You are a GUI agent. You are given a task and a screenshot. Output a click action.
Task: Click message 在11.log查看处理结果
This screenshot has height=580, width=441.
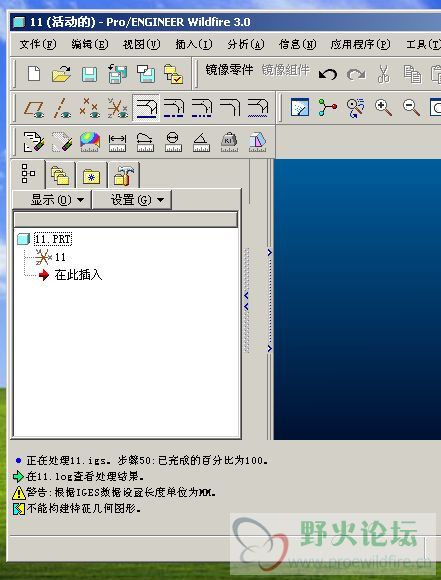pyautogui.click(x=85, y=476)
